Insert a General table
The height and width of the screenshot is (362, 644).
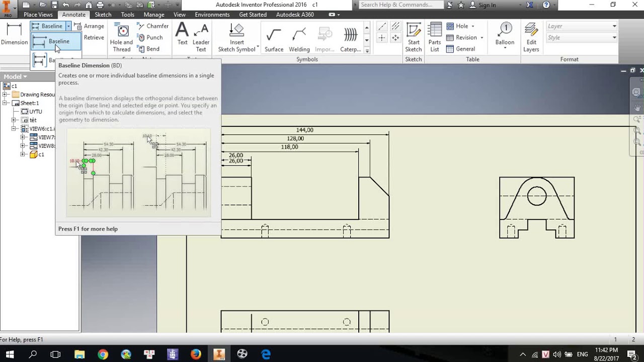pos(460,49)
